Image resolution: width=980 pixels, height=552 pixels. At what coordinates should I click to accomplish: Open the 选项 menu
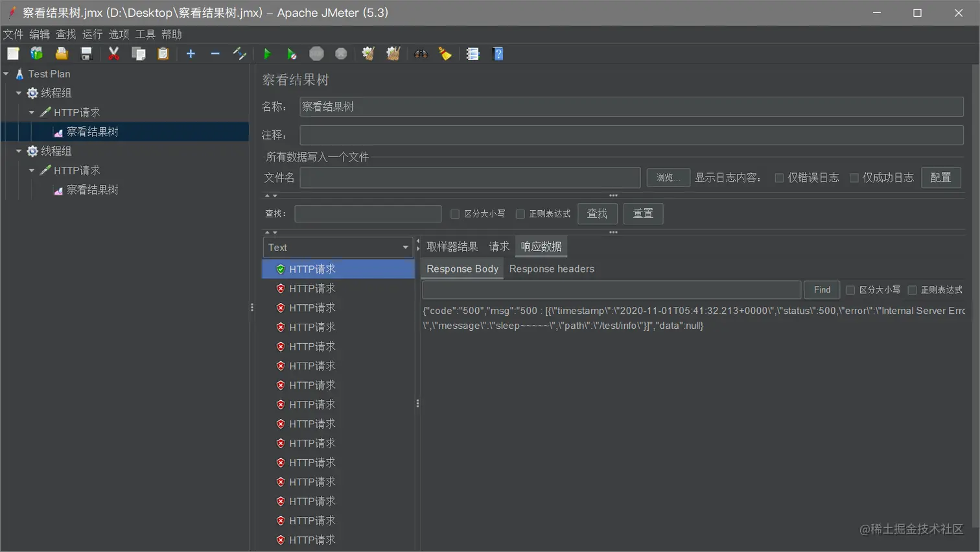click(x=119, y=34)
